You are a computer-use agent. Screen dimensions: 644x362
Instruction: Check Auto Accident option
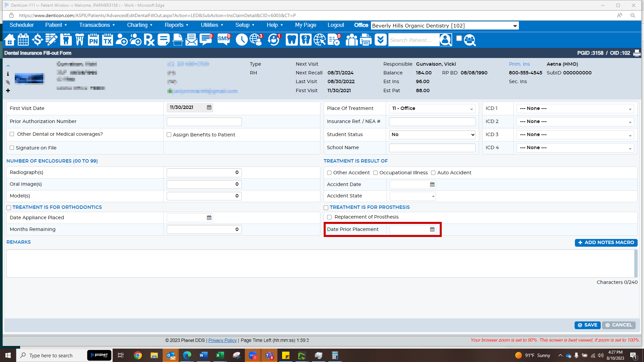point(433,173)
